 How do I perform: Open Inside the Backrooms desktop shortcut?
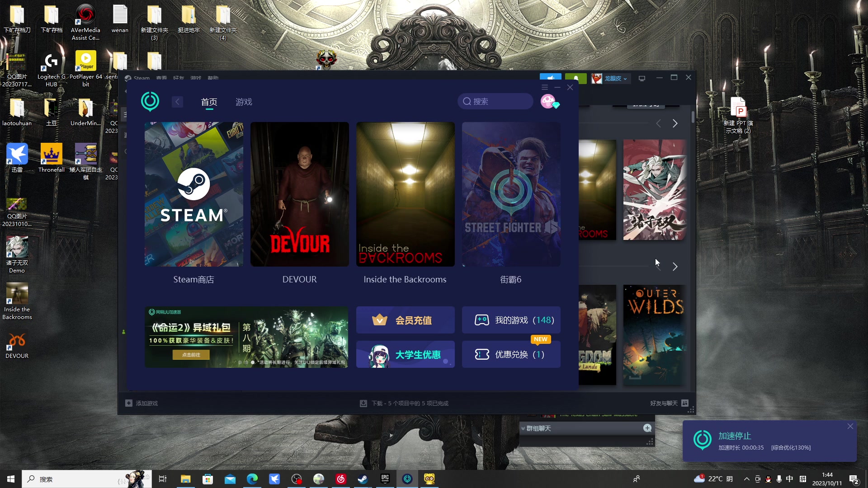(17, 301)
